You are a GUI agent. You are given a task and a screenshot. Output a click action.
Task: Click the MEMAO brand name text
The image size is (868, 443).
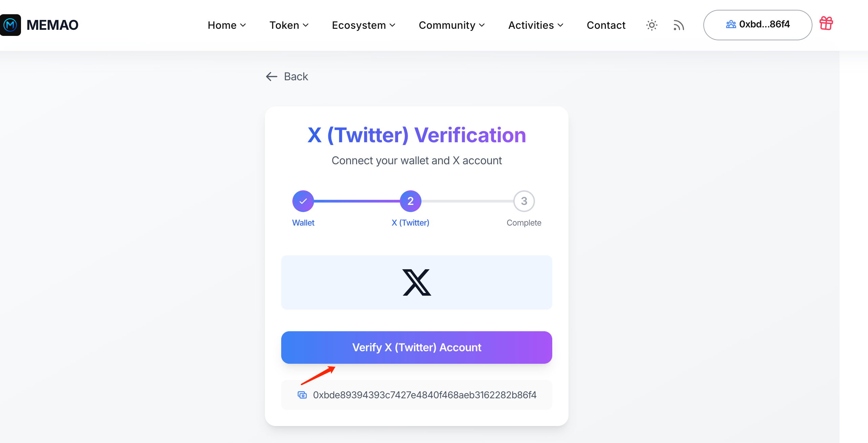(x=53, y=25)
